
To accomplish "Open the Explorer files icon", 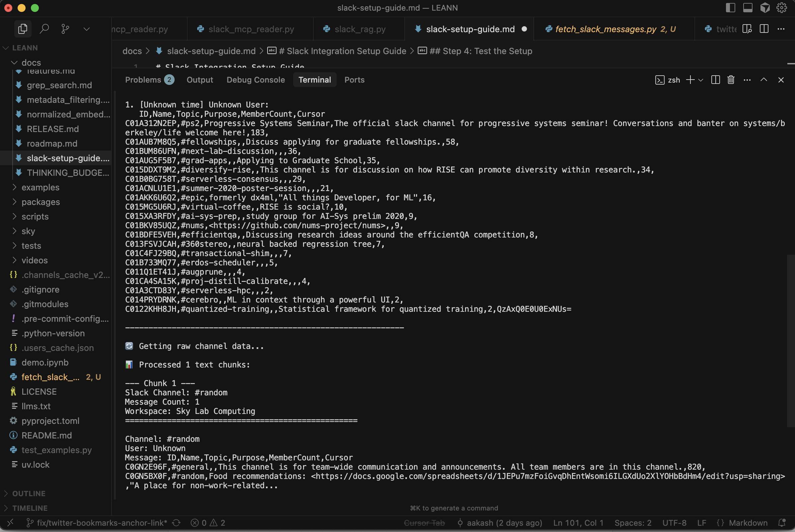I will point(23,29).
